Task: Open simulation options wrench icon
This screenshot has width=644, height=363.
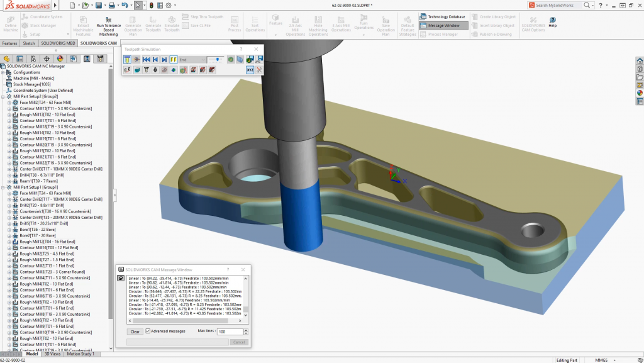Action: click(259, 70)
